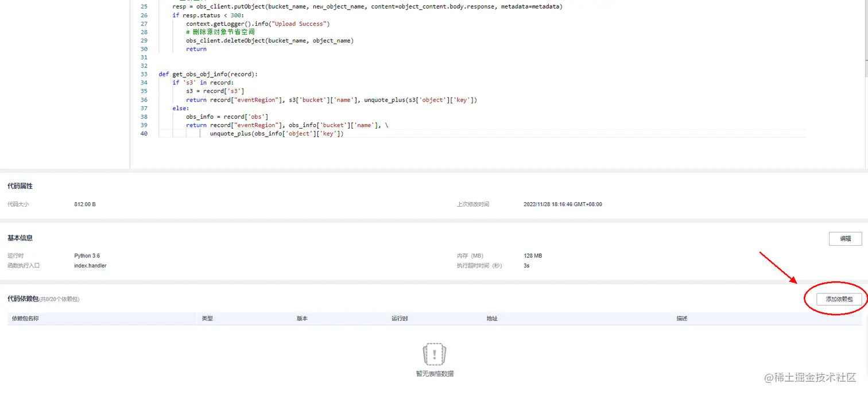
Task: Click the 'else:' code line
Action: pos(181,108)
